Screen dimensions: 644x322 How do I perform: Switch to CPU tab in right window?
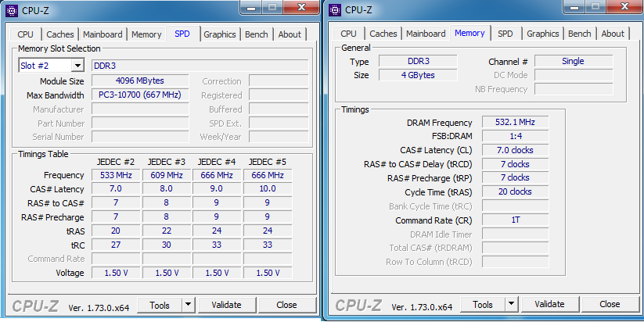[x=349, y=34]
